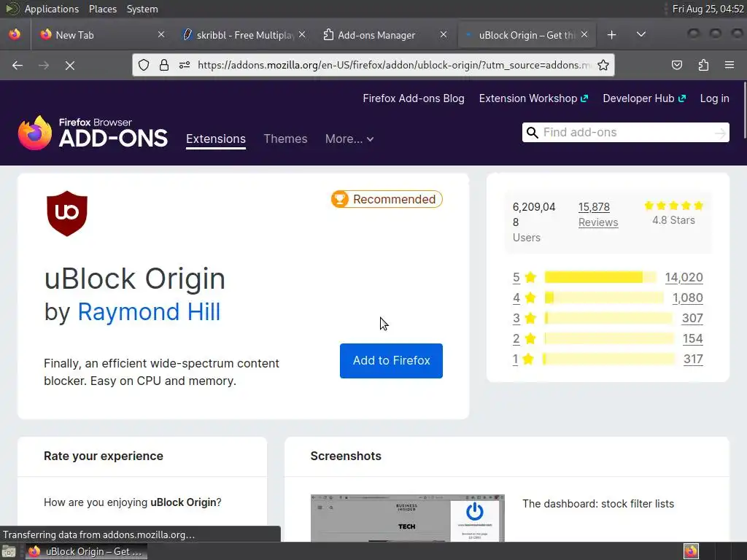Open the site permissions icon in address bar

pyautogui.click(x=185, y=65)
